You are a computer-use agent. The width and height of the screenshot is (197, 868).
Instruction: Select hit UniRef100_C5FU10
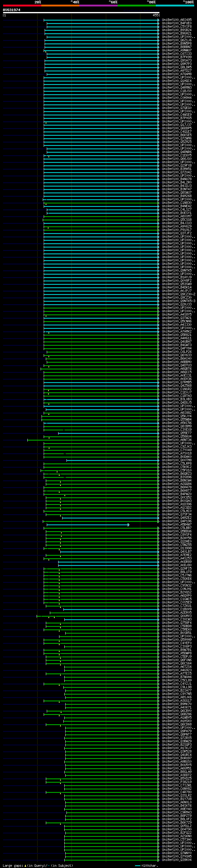click(x=177, y=470)
